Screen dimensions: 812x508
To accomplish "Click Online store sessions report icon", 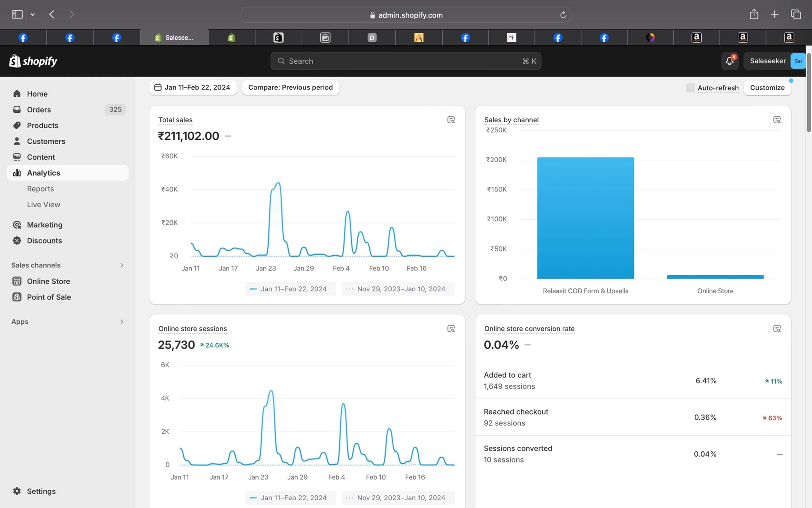I will point(451,329).
